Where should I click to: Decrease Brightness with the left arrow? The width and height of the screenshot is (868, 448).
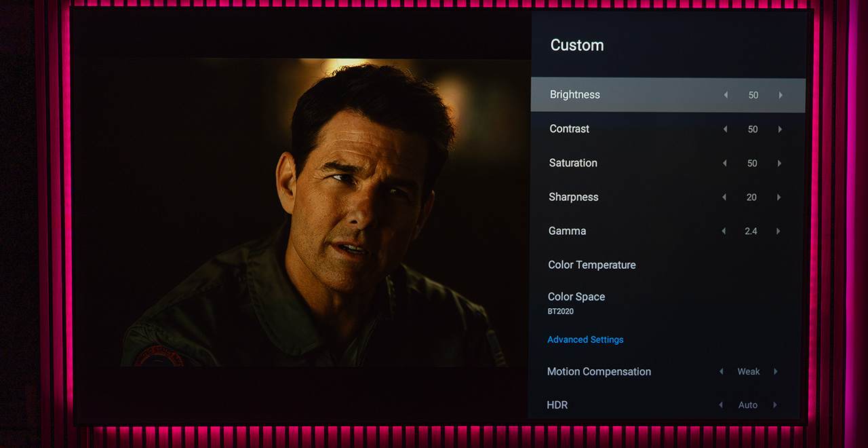click(x=726, y=95)
